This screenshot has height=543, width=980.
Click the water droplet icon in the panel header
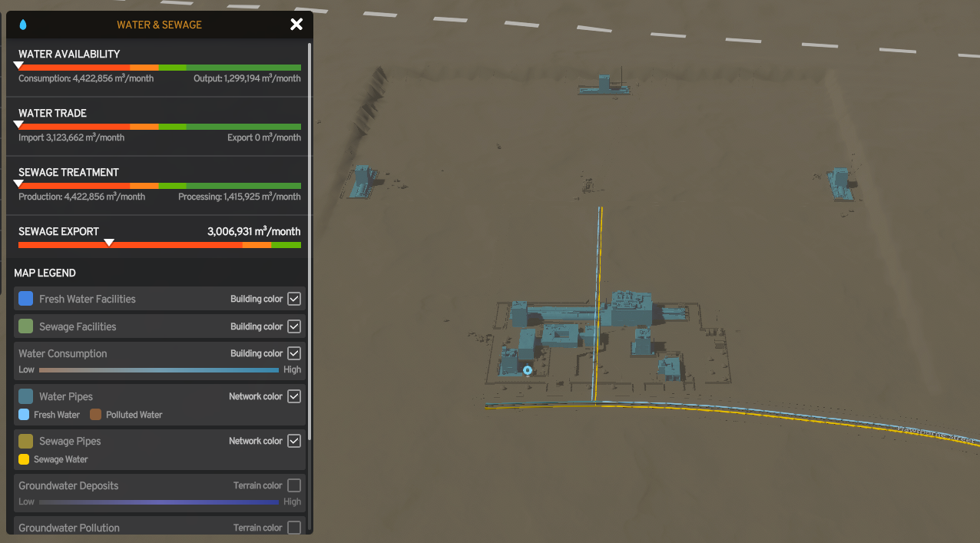tap(24, 24)
